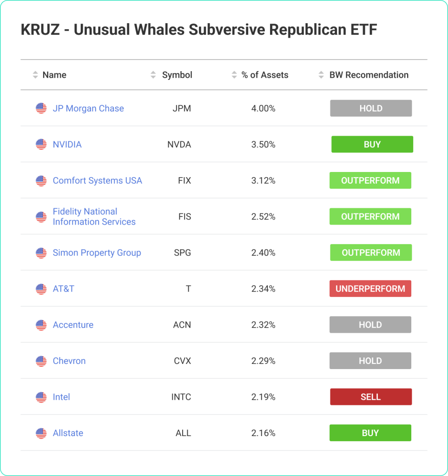The width and height of the screenshot is (448, 476).
Task: Click the flag icon beside Allstate
Action: pyautogui.click(x=40, y=433)
